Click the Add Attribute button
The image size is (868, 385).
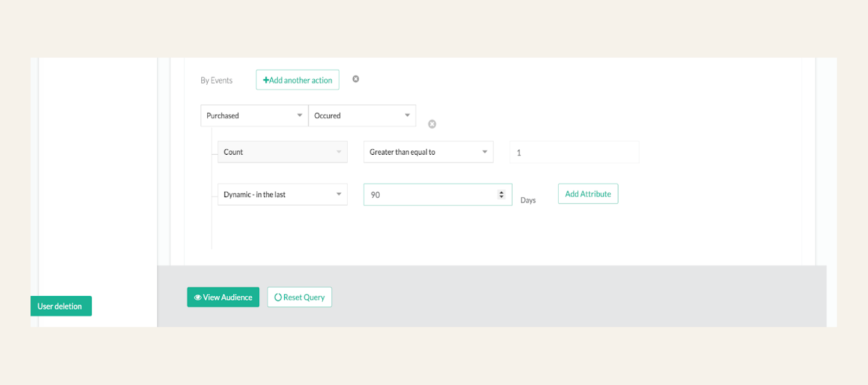point(588,194)
